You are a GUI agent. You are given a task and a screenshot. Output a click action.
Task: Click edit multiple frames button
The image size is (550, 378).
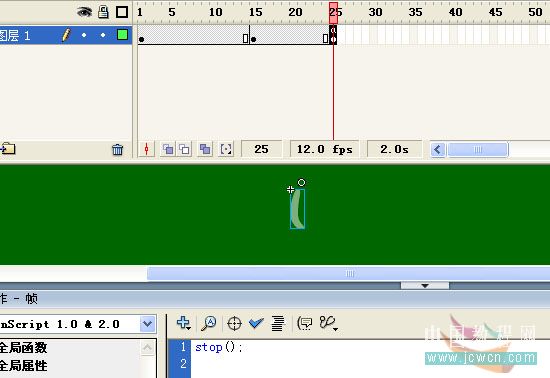point(205,149)
